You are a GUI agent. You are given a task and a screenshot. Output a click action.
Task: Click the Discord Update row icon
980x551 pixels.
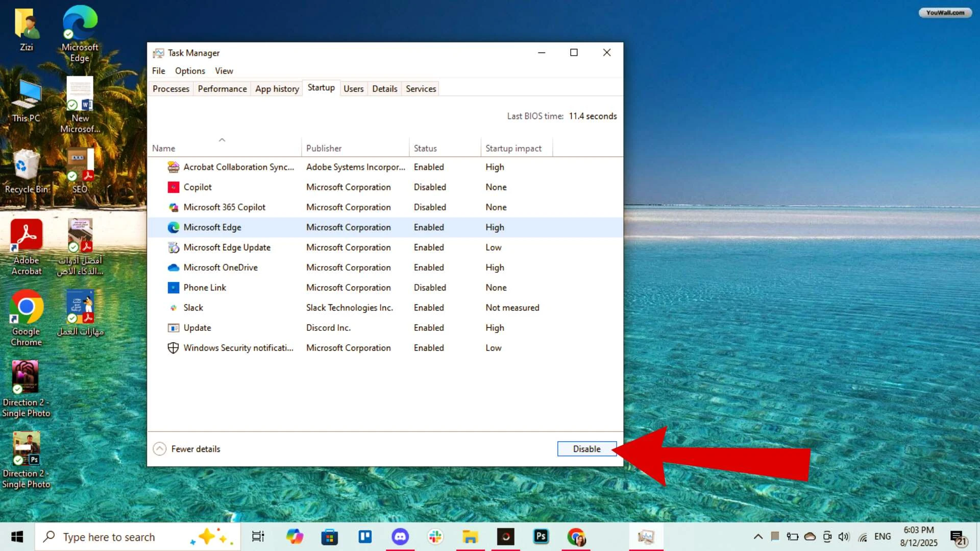click(174, 328)
